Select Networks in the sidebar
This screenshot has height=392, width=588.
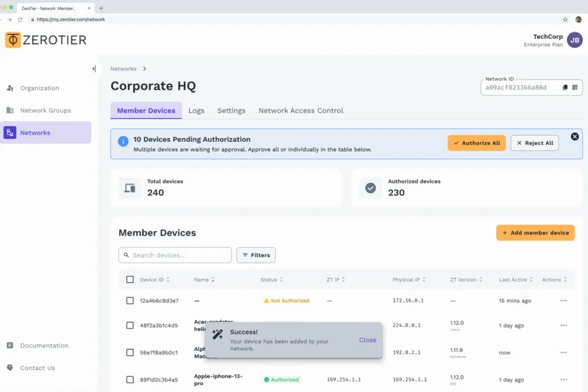46,132
